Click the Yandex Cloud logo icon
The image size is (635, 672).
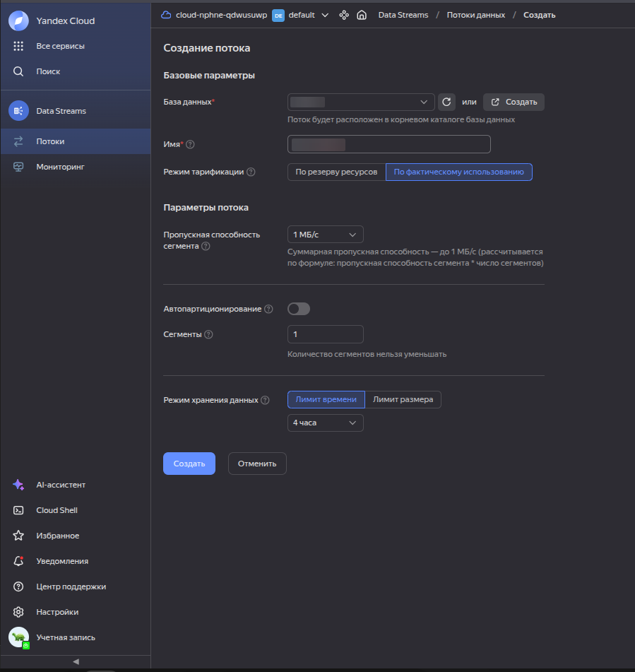(18, 20)
